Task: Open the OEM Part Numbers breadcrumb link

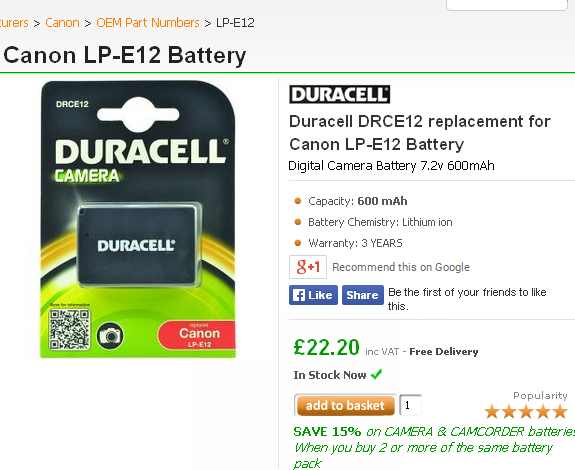Action: click(x=148, y=23)
